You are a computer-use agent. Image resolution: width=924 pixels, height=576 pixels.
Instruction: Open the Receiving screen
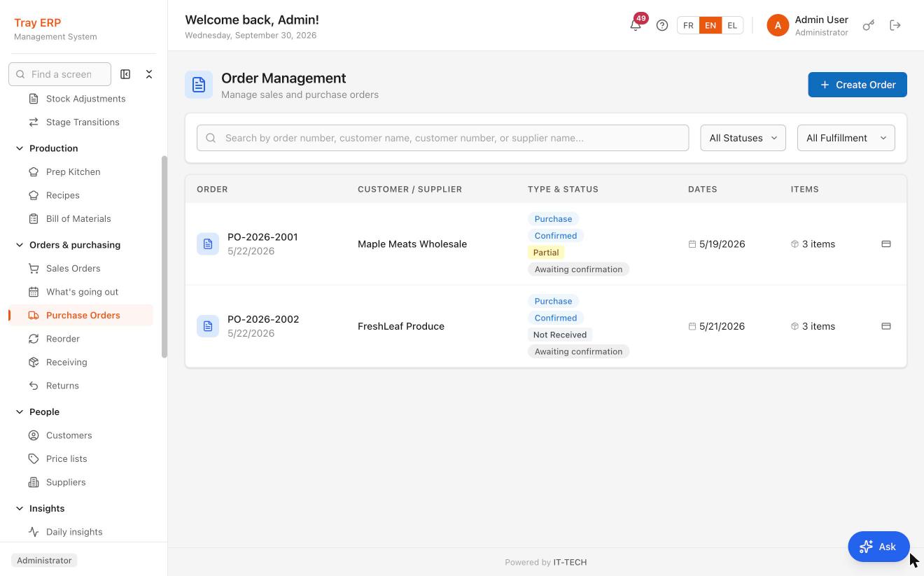[66, 362]
